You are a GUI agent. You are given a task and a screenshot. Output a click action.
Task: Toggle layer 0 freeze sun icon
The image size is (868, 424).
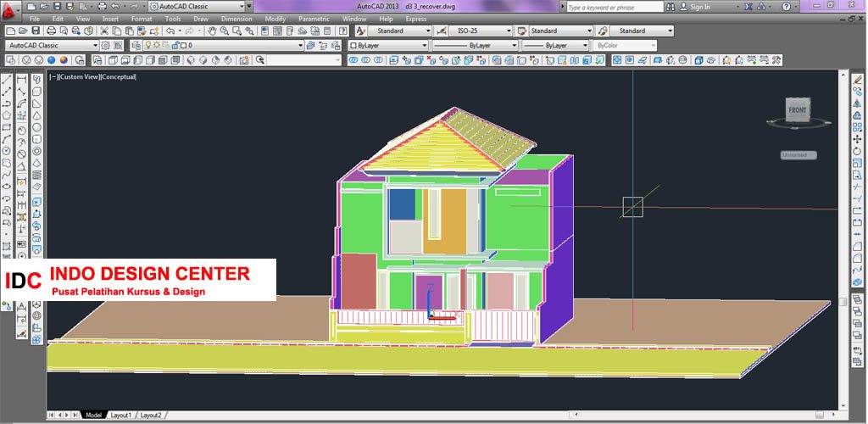pos(157,46)
